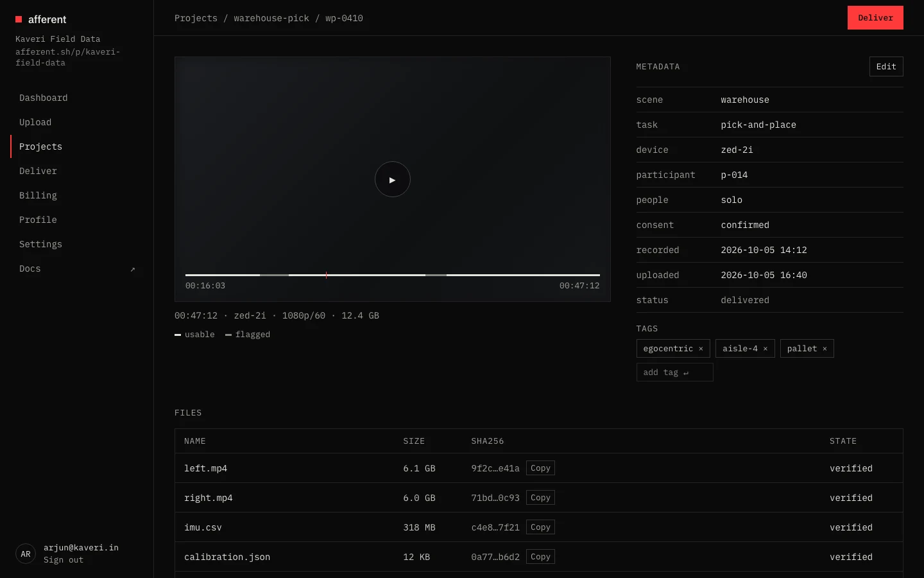
Task: Open the Profile page
Action: point(76,220)
